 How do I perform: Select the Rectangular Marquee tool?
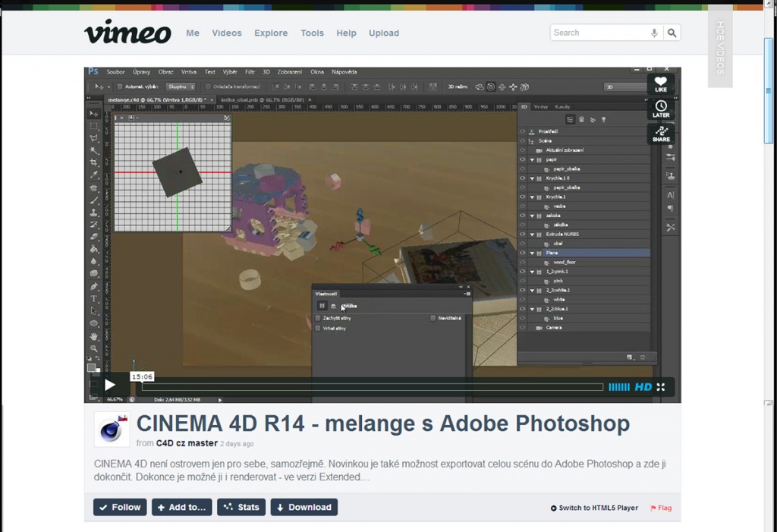93,126
